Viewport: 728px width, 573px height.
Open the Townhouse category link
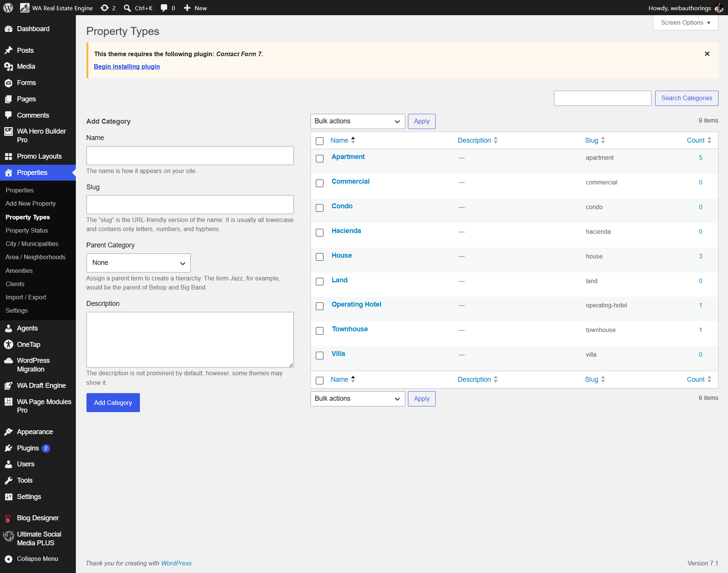350,329
